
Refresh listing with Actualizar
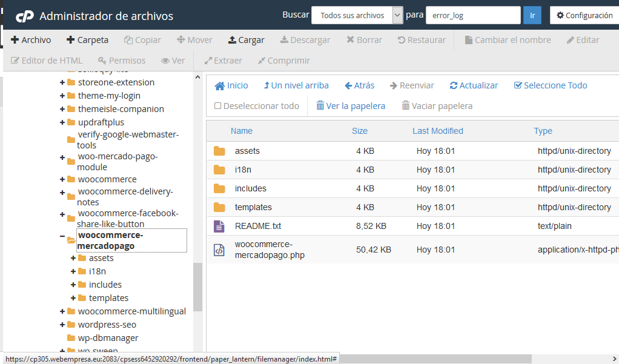(474, 85)
